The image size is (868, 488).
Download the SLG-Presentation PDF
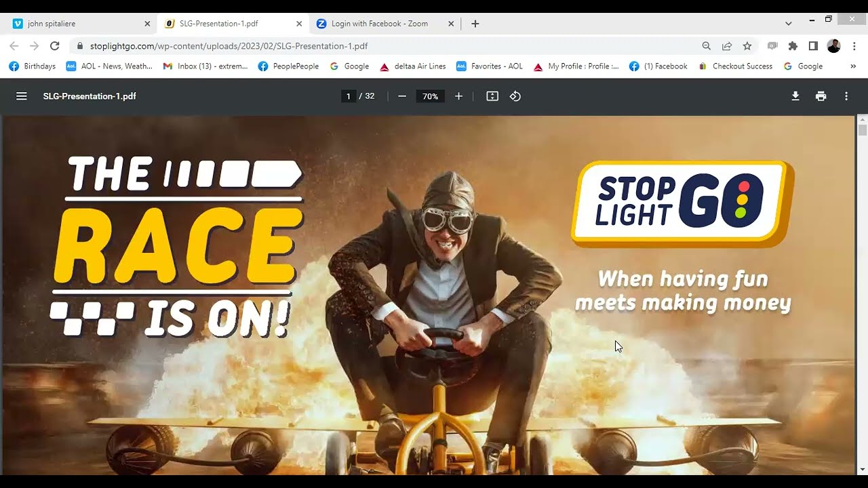795,96
